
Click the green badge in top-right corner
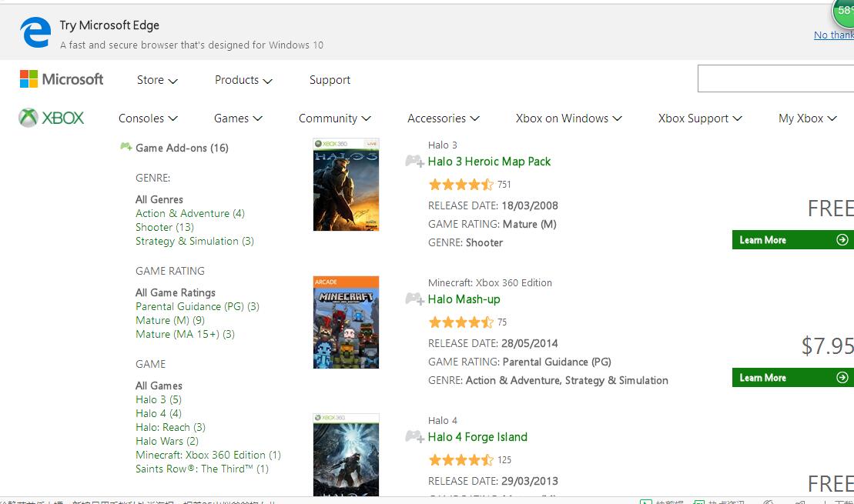point(844,11)
